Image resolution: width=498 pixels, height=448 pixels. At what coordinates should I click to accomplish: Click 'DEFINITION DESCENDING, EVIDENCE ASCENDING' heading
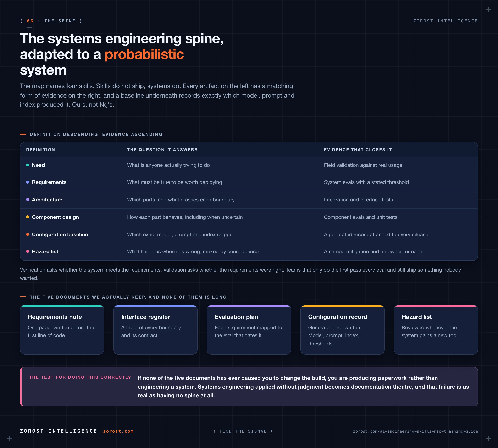click(96, 134)
